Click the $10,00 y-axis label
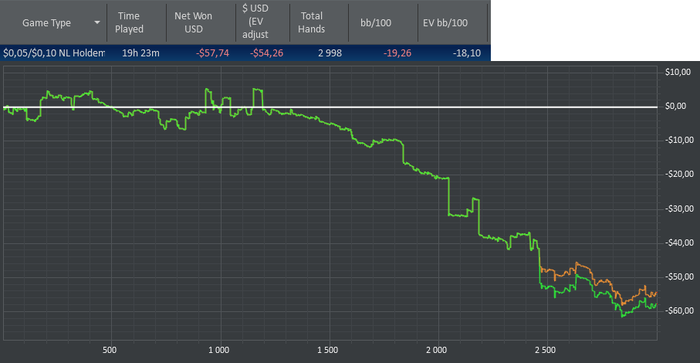 678,72
